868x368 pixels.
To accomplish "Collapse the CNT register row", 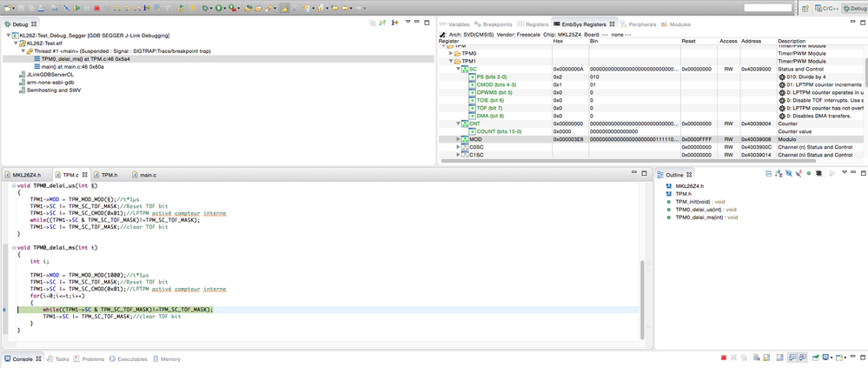I will click(459, 124).
